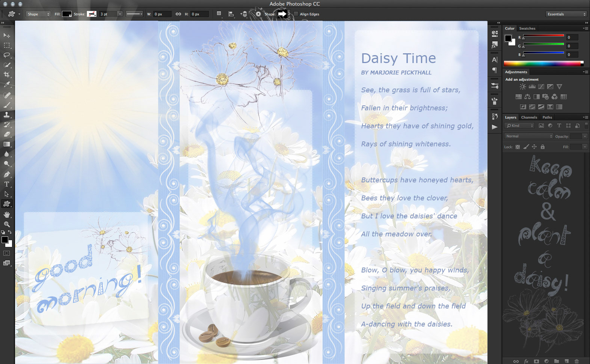The height and width of the screenshot is (364, 590).
Task: Open path operations menu in options bar
Action: coord(219,14)
